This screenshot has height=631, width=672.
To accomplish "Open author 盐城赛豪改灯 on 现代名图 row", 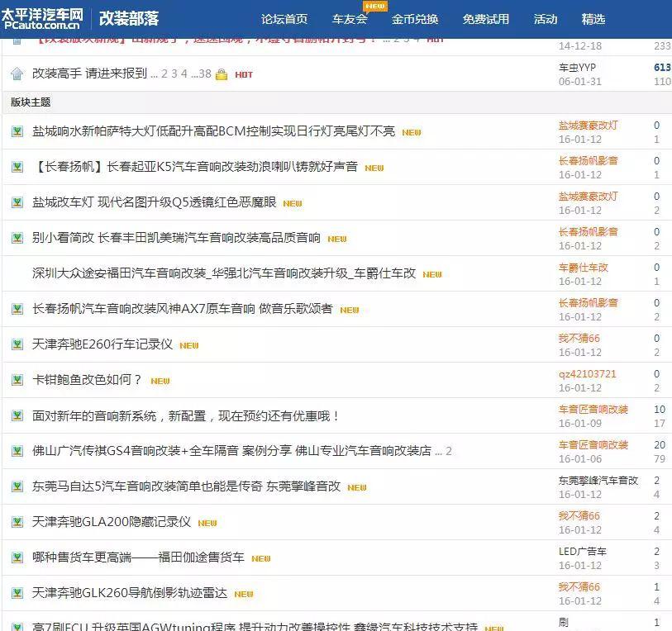I will [588, 197].
